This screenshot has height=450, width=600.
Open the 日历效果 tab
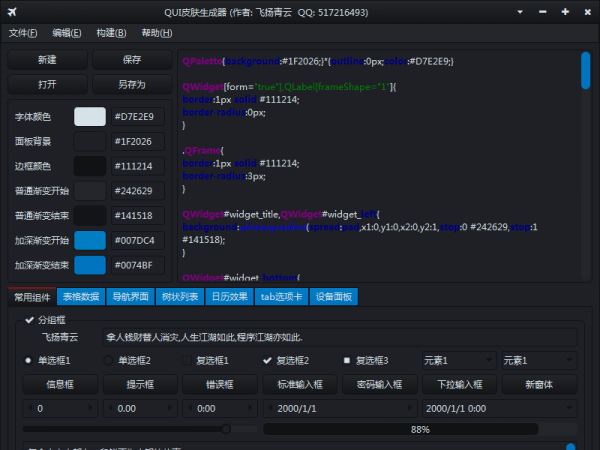coord(229,297)
